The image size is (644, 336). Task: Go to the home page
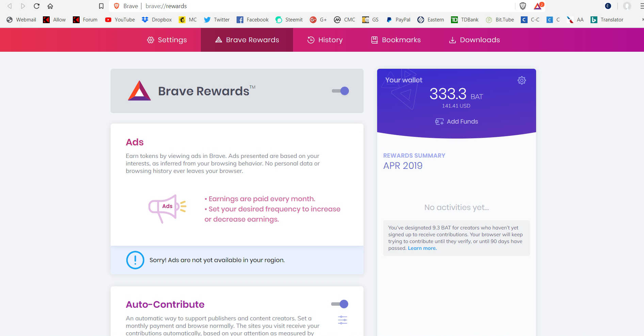[x=50, y=6]
